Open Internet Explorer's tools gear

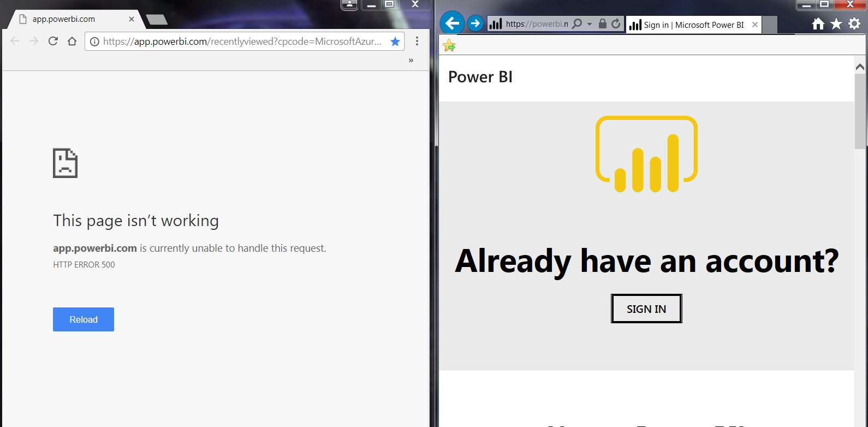tap(854, 23)
